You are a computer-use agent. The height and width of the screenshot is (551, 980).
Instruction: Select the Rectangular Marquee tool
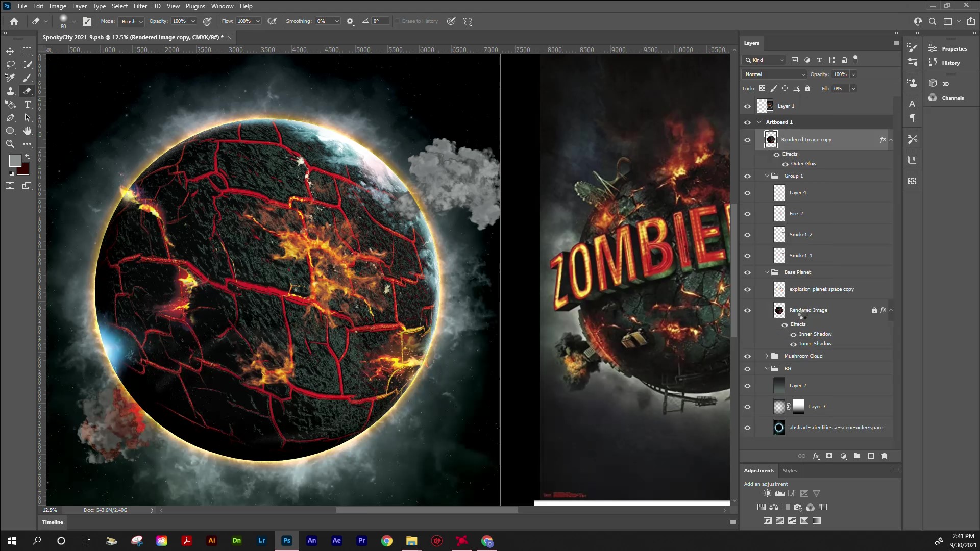(27, 51)
